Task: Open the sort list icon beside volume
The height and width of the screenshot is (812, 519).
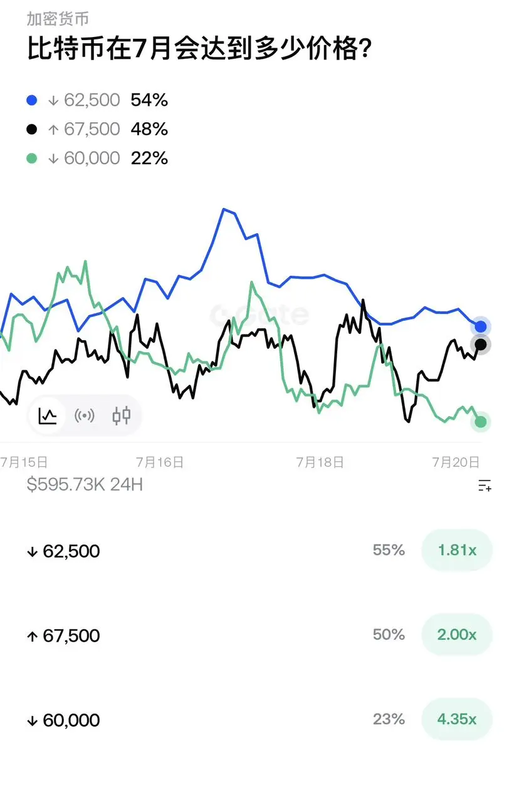Action: (485, 485)
